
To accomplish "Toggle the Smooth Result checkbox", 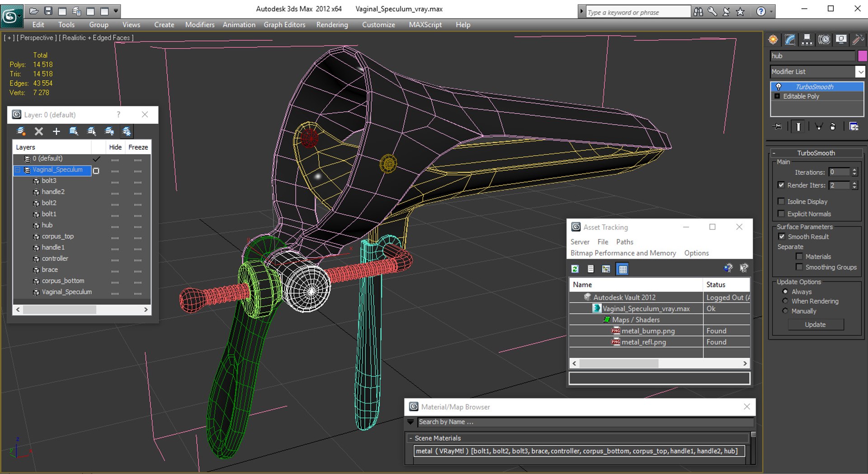I will (782, 236).
